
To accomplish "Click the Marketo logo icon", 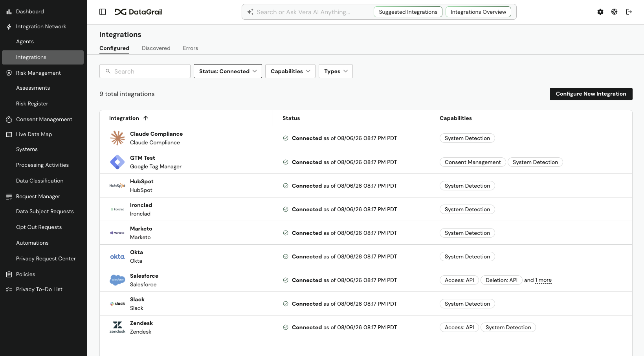I will point(117,233).
